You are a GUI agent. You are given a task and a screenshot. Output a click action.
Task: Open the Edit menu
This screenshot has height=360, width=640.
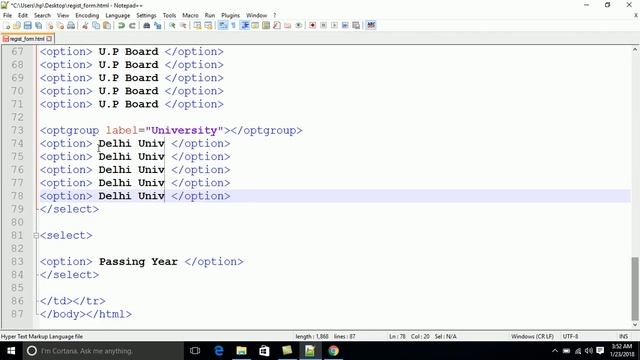(23, 16)
